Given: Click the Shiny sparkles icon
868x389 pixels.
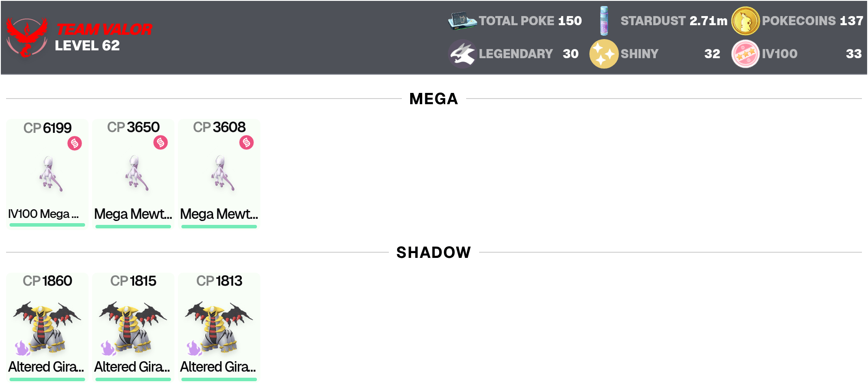Looking at the screenshot, I should pyautogui.click(x=604, y=54).
